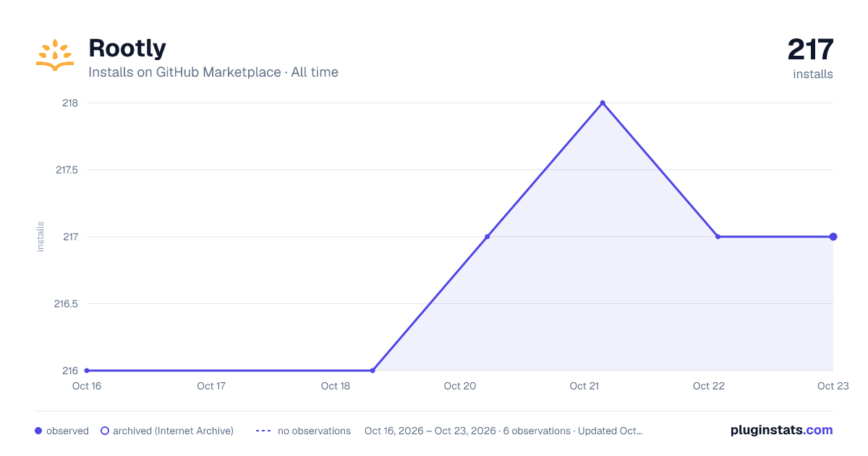The image size is (868, 456).
Task: Click the 'installs' label under the 217 total
Action: tap(813, 75)
